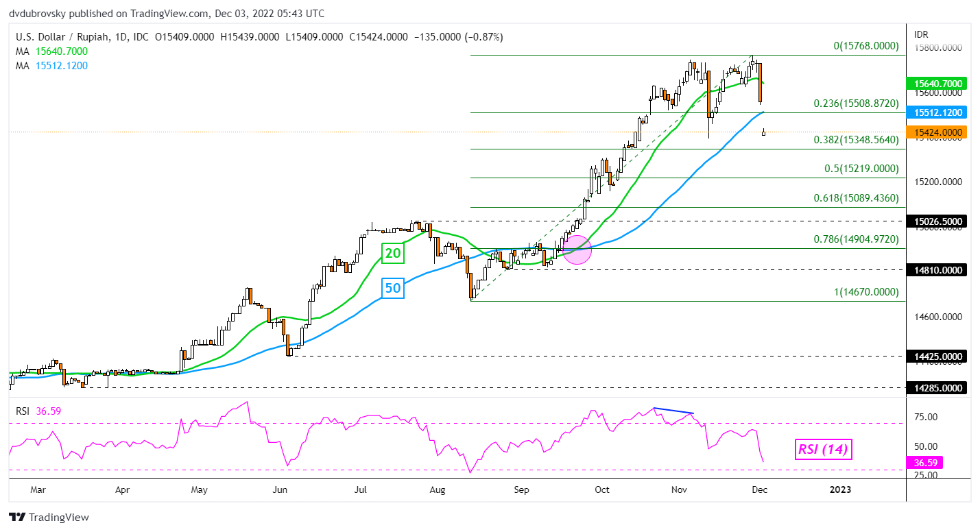This screenshot has width=980, height=532.
Task: Click the blue RSI divergence trendline
Action: [x=673, y=411]
